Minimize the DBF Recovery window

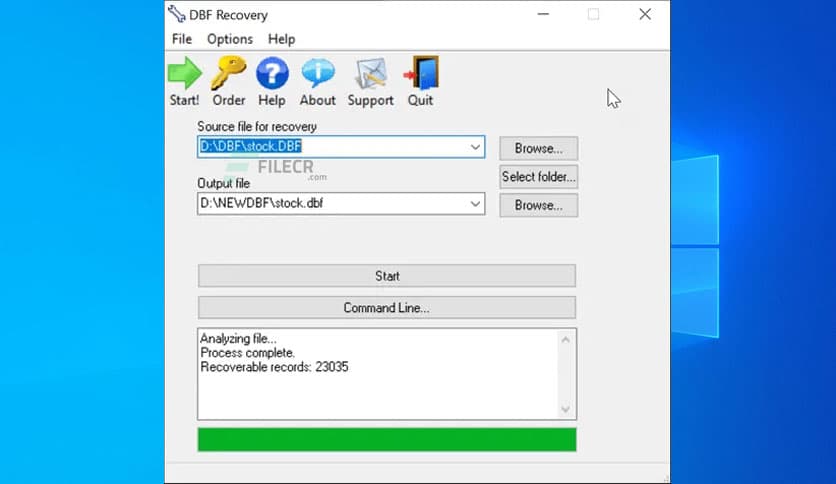[543, 14]
